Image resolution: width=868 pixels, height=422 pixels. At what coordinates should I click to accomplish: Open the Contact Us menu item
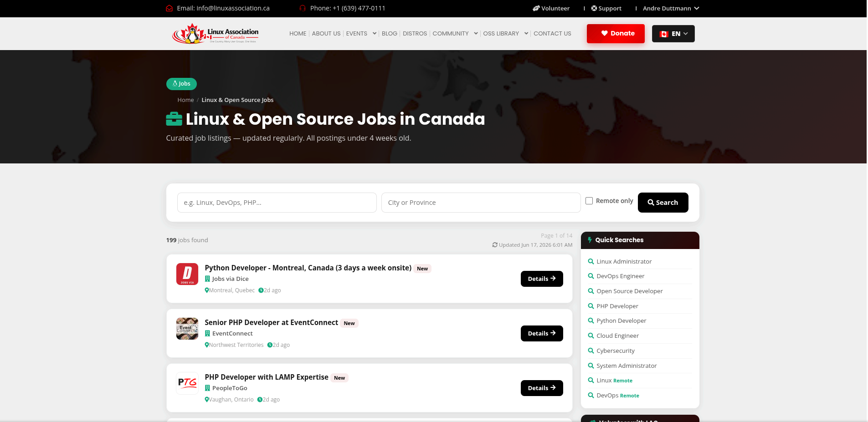552,34
